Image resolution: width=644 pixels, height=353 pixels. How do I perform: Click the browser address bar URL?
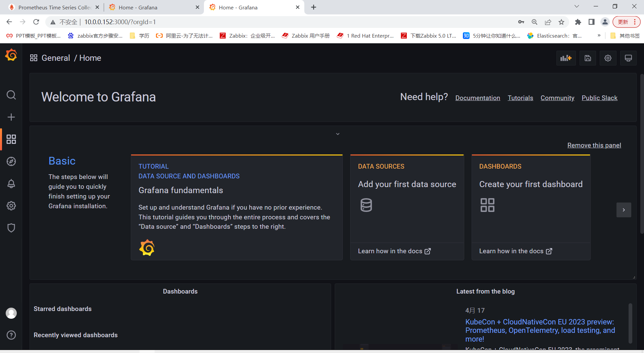coord(120,22)
